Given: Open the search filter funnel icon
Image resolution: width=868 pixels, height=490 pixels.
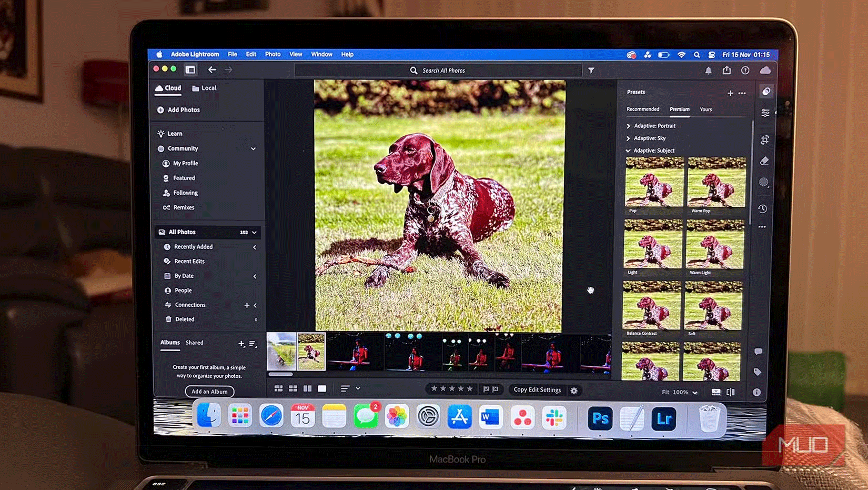Looking at the screenshot, I should point(591,70).
